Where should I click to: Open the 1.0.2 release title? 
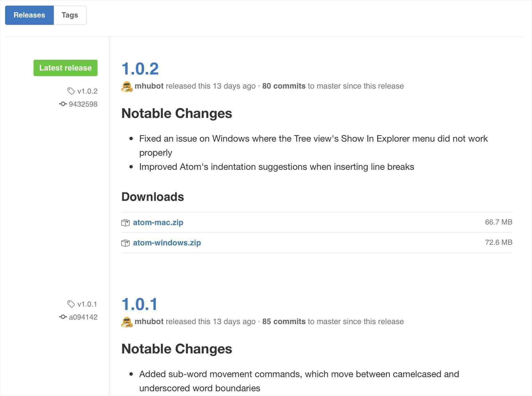coord(140,69)
